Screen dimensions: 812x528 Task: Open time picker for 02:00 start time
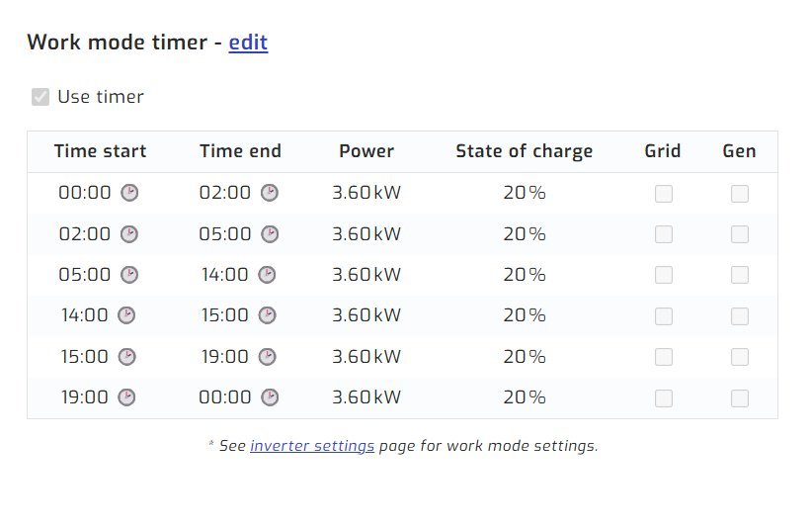coord(129,234)
